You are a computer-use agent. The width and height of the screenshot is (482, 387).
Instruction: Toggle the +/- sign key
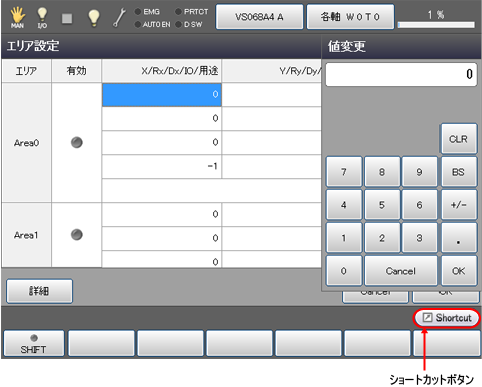[458, 205]
